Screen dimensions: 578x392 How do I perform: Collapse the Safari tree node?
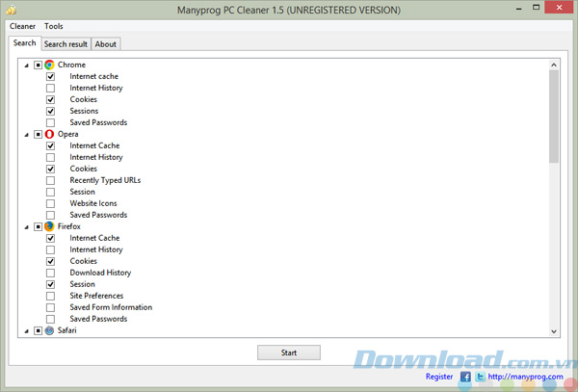(x=27, y=331)
